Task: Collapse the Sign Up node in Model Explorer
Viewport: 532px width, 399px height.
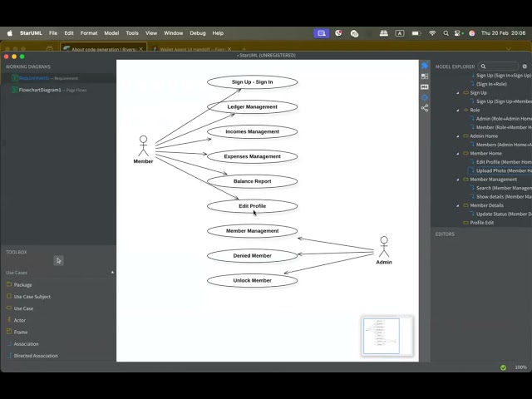Action: pyautogui.click(x=458, y=93)
